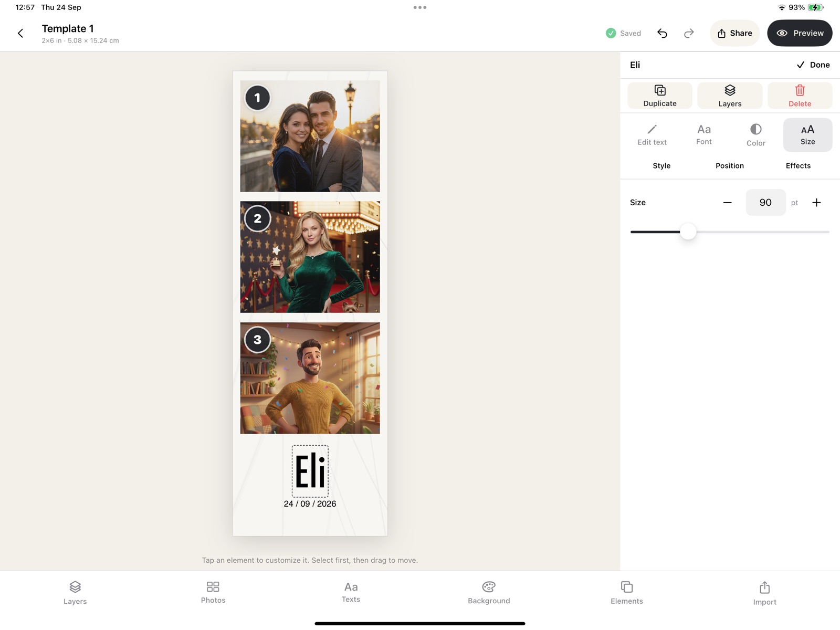Viewport: 840px width, 630px height.
Task: Select the Size tool
Action: [807, 135]
